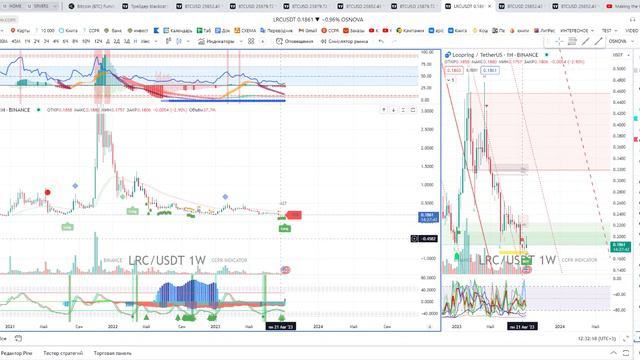This screenshot has width=640, height=360.
Task: Open the Док docs bookmark
Action: [x=222, y=31]
